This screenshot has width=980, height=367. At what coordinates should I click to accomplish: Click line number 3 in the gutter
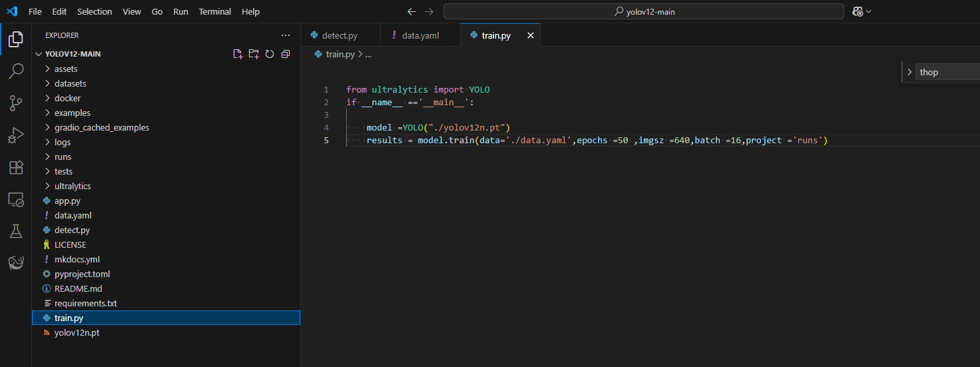tap(326, 115)
